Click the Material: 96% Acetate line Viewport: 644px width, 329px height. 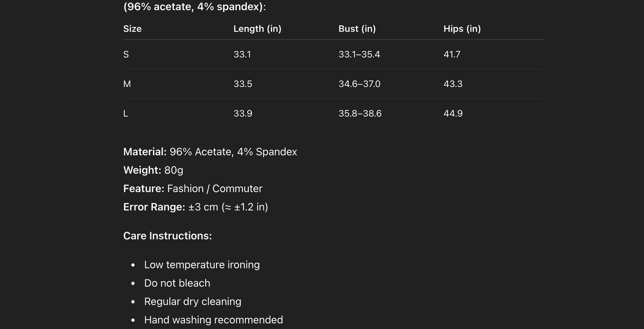(210, 152)
